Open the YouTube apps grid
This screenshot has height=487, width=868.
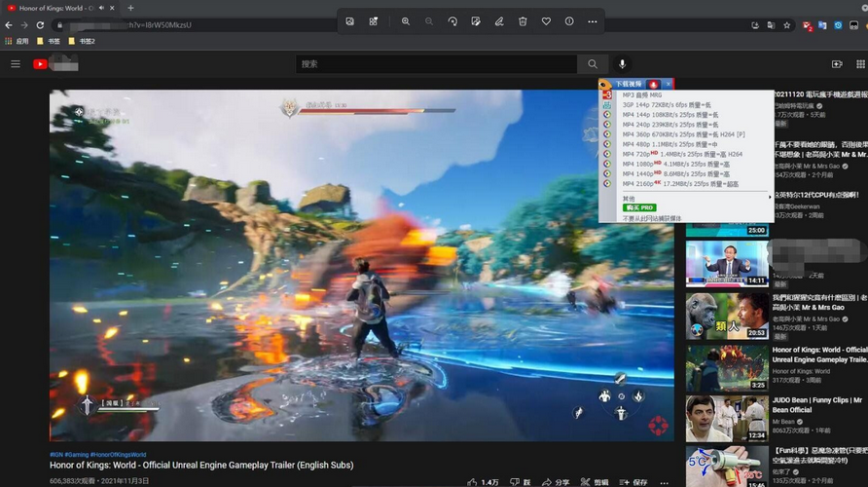[x=860, y=64]
